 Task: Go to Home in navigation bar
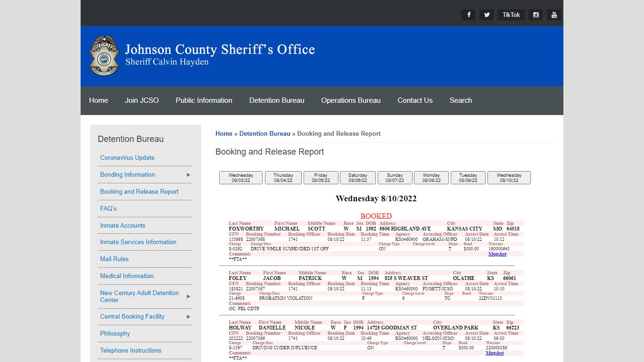99,100
